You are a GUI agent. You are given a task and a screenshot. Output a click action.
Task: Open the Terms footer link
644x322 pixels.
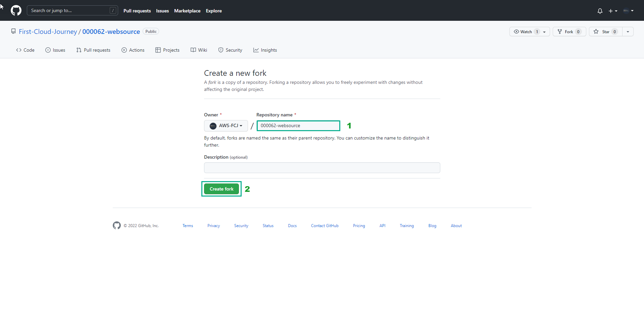tap(188, 226)
